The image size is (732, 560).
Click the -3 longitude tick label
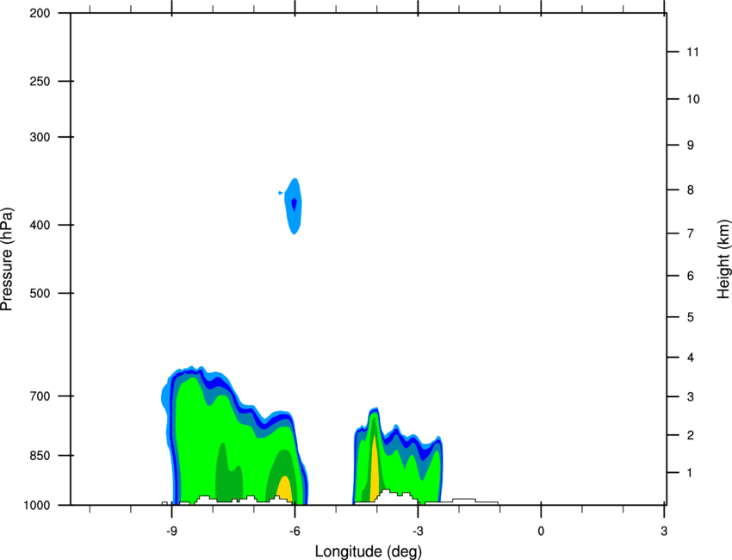pyautogui.click(x=418, y=532)
